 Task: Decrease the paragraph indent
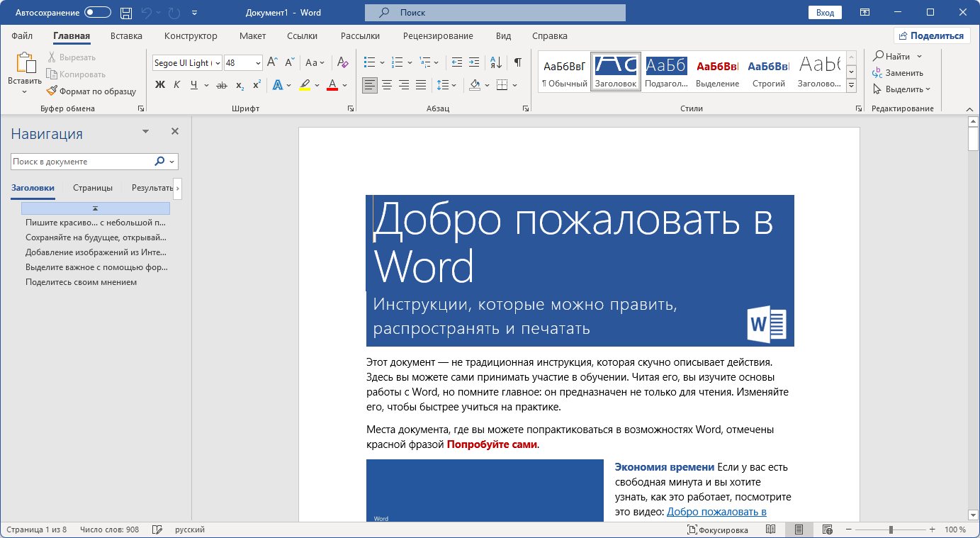click(457, 62)
